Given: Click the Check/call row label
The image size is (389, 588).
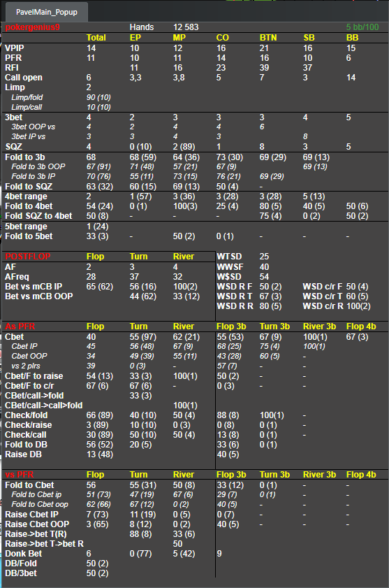Looking at the screenshot, I should coord(25,435).
